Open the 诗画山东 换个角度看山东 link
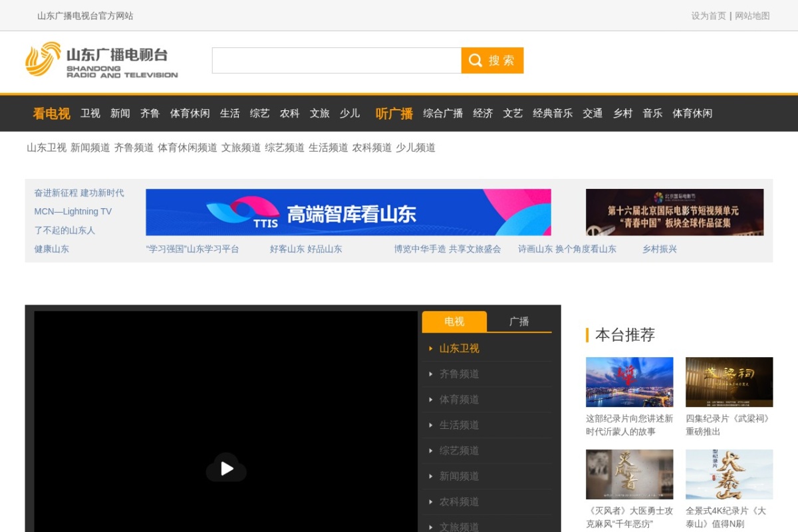 567,249
